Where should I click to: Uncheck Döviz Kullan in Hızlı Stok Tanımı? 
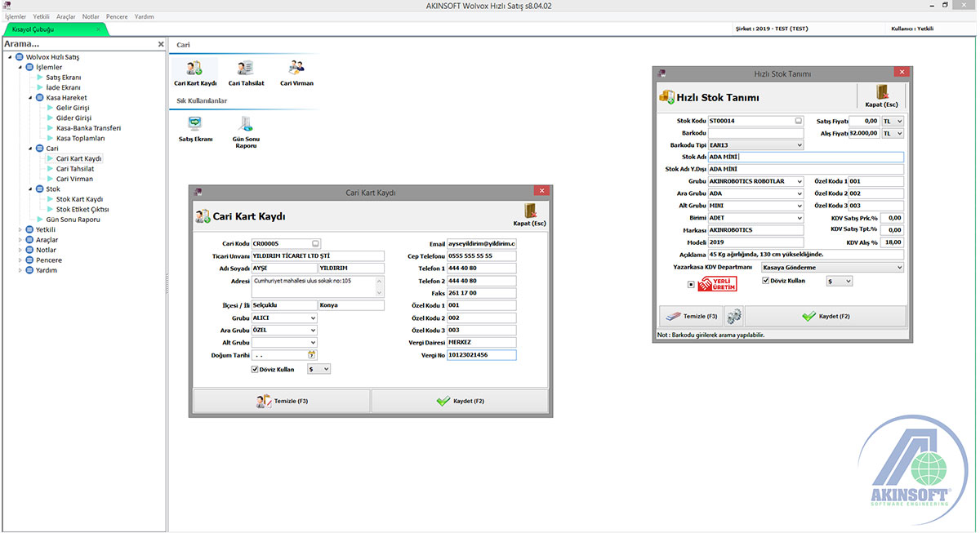click(765, 281)
